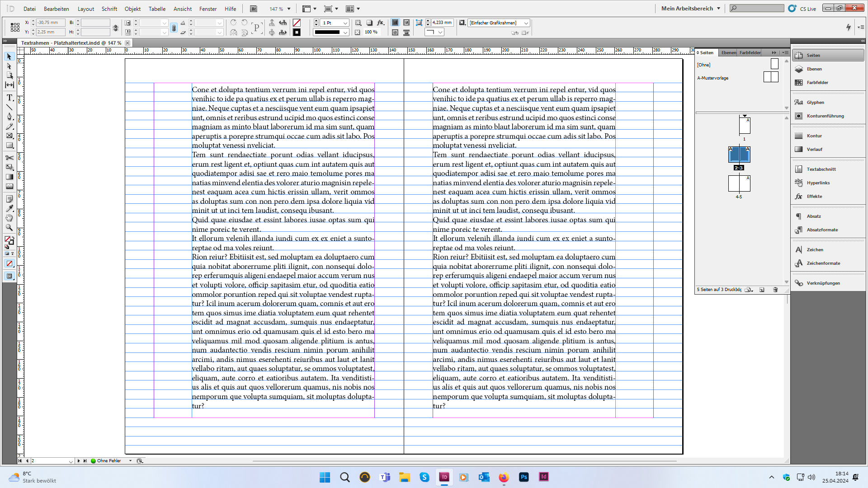868x488 pixels.
Task: Open the Verknüpfungen panel button
Action: point(827,283)
